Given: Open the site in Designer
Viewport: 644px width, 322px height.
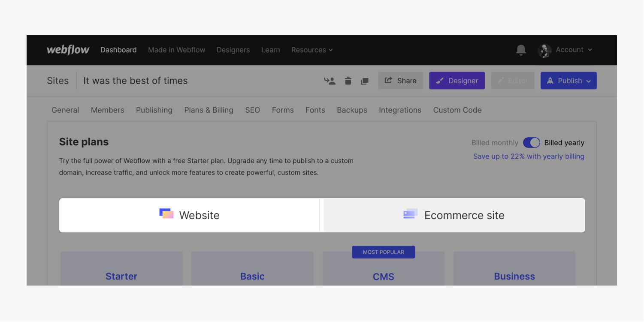Looking at the screenshot, I should click(x=457, y=81).
